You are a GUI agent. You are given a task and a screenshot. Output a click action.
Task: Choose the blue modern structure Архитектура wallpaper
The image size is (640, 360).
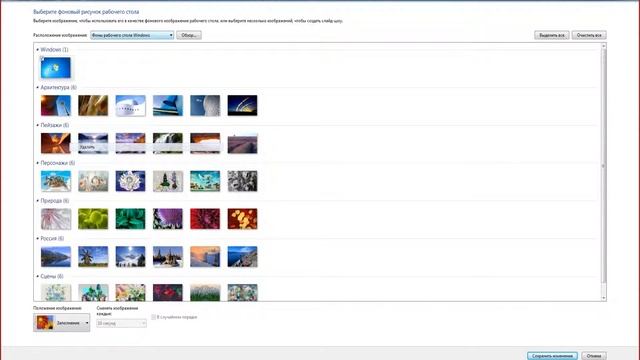click(168, 105)
